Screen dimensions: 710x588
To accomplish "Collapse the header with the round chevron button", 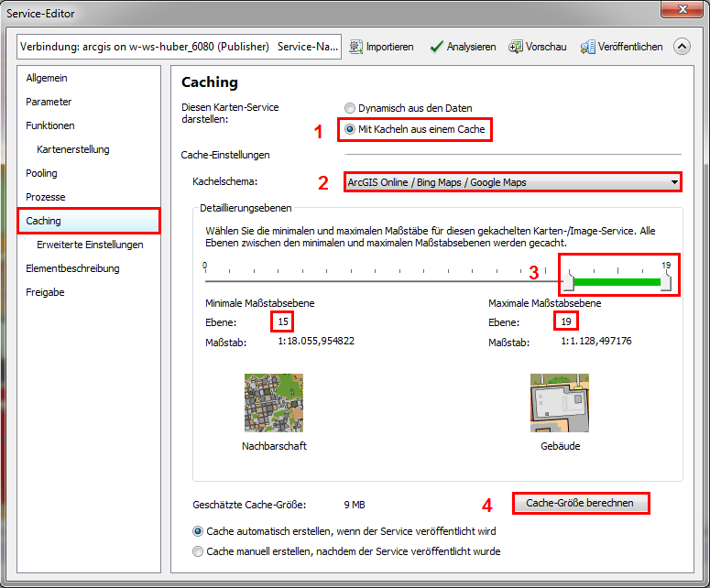I will (682, 46).
